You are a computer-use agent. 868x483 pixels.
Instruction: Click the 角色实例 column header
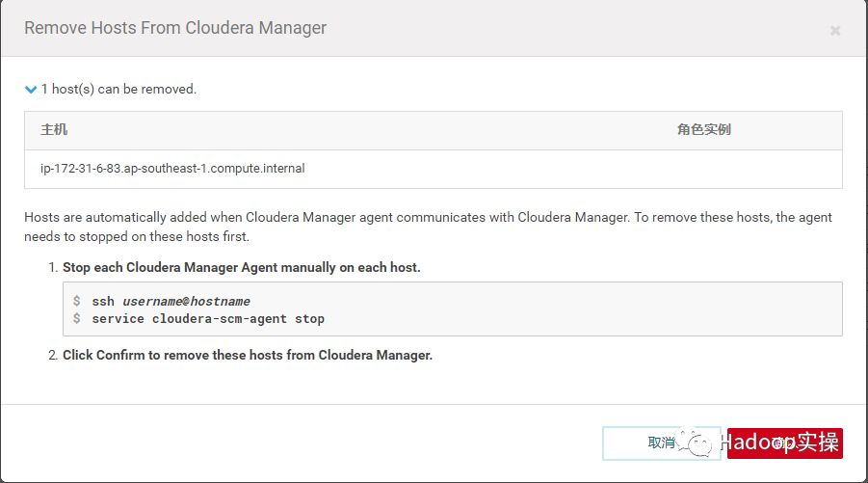tap(703, 130)
